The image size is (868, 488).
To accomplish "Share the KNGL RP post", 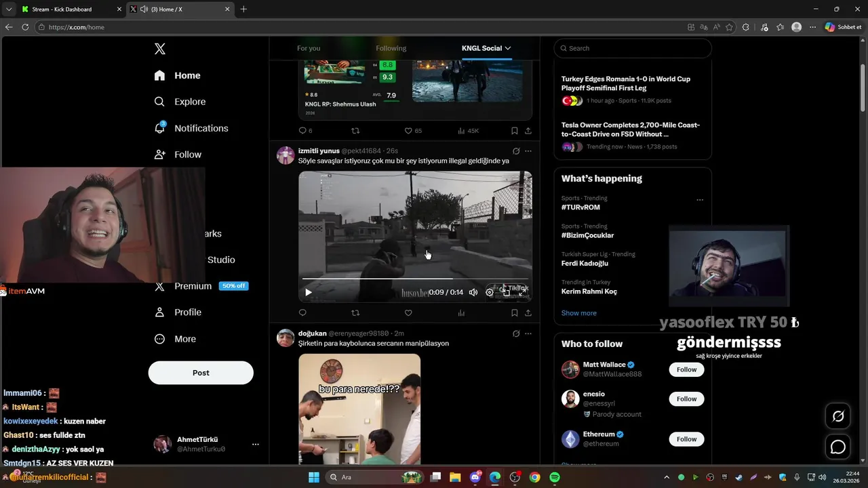I will [528, 131].
